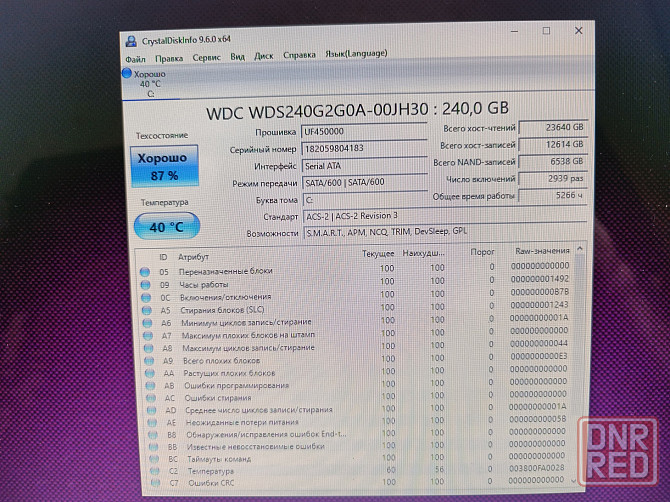Click the Текущее column header
670x502 pixels.
tap(378, 254)
